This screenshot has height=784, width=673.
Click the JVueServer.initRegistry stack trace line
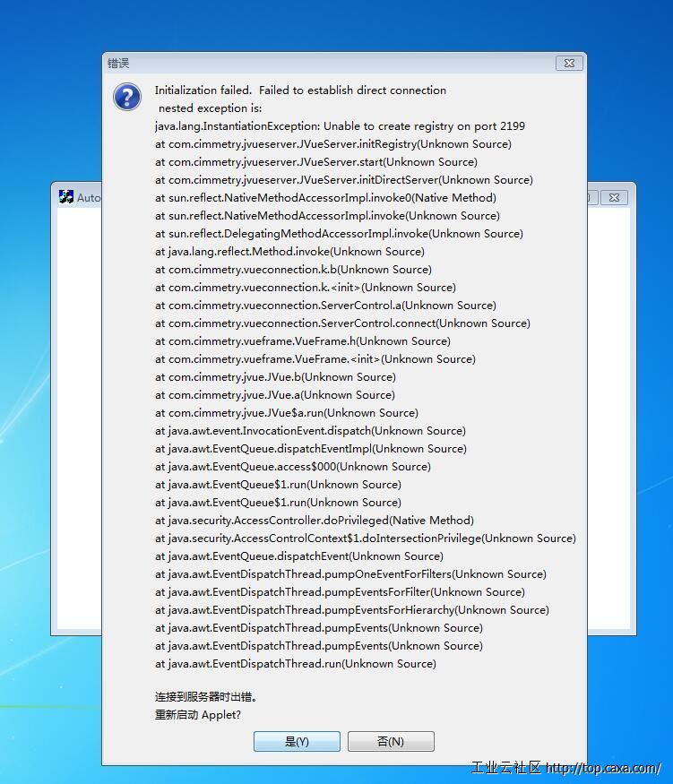333,144
